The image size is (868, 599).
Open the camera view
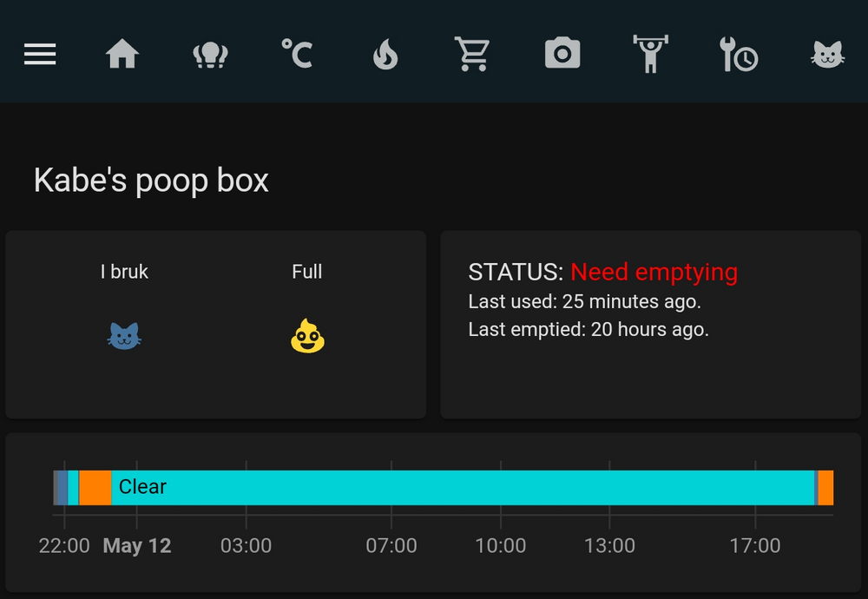(562, 54)
